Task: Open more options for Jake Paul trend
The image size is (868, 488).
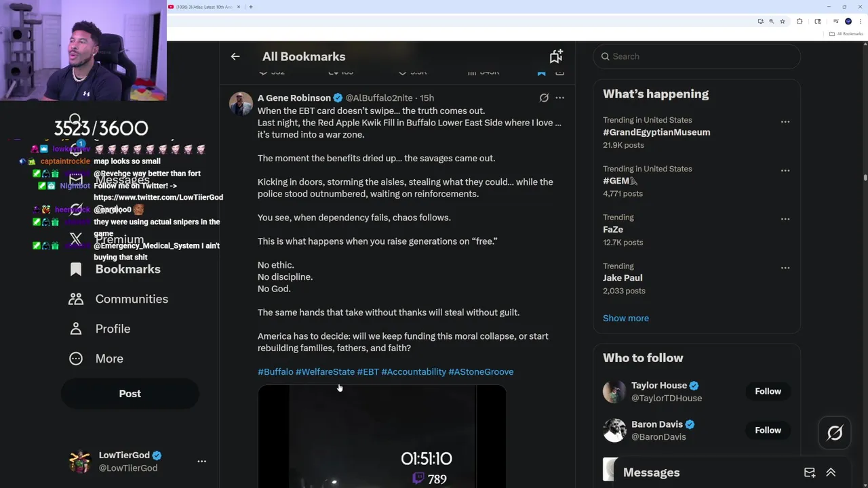Action: [785, 268]
